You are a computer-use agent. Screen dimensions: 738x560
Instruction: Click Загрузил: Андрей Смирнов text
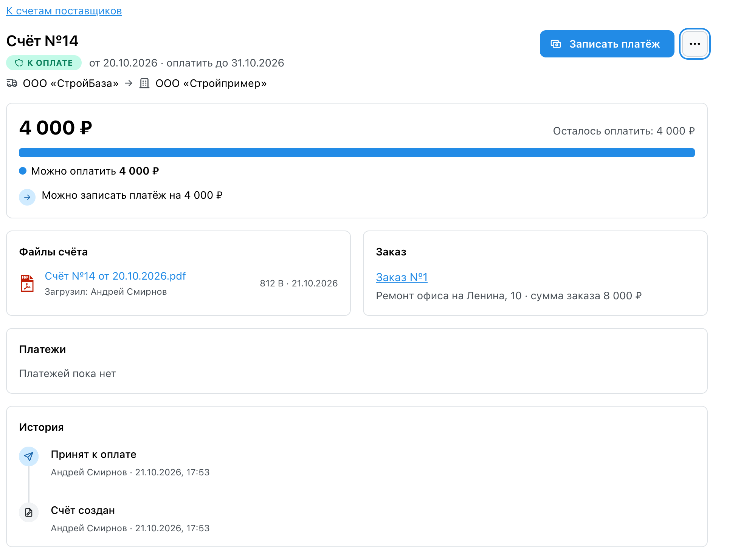(106, 292)
